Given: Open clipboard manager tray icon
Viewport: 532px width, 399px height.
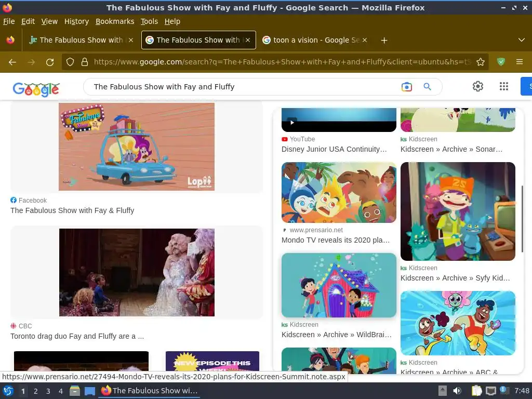Looking at the screenshot, I should [477, 391].
